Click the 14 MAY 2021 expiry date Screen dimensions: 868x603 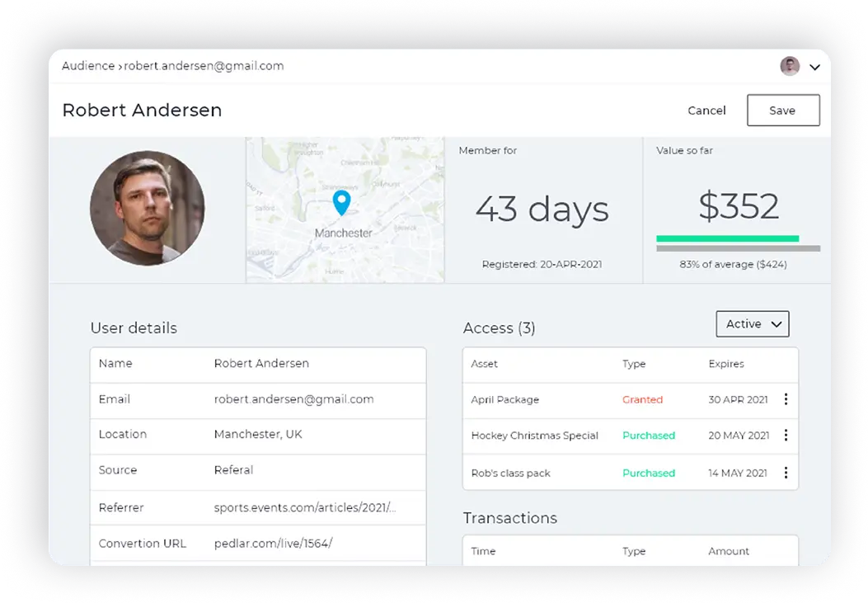[x=738, y=473]
